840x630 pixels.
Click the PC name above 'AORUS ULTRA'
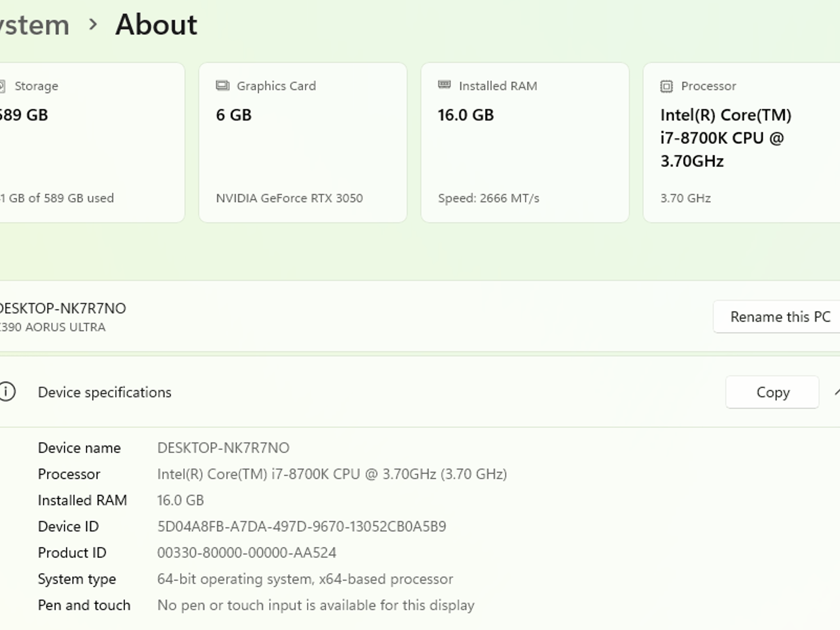pos(63,308)
